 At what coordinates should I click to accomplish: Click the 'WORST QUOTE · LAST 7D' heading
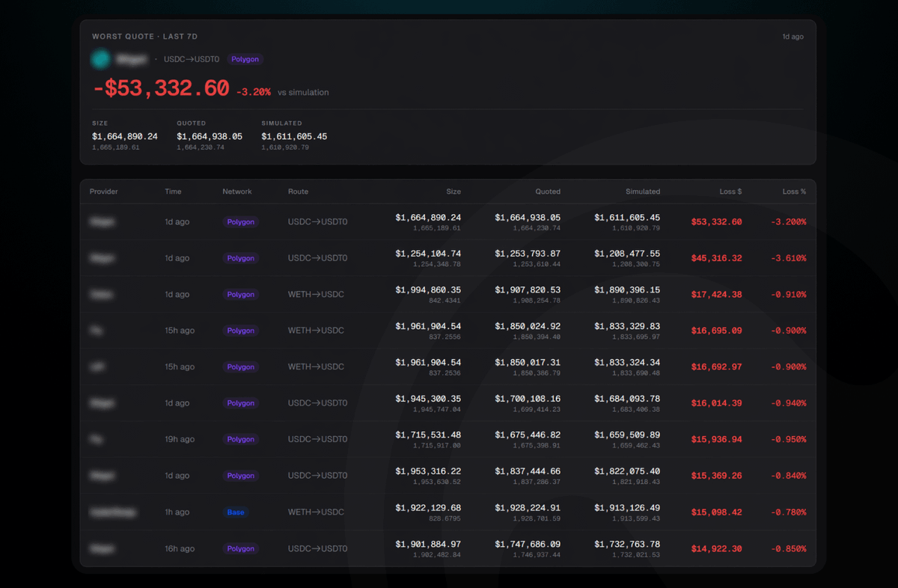(x=144, y=37)
